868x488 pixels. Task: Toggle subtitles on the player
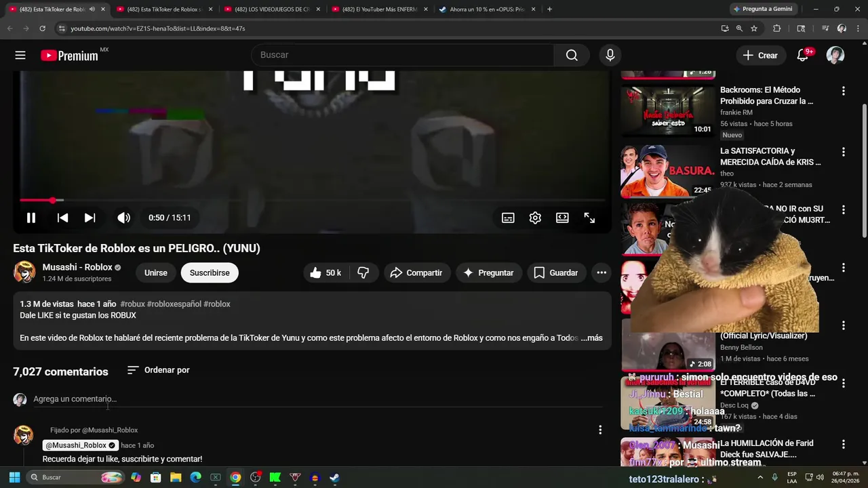[x=508, y=218]
